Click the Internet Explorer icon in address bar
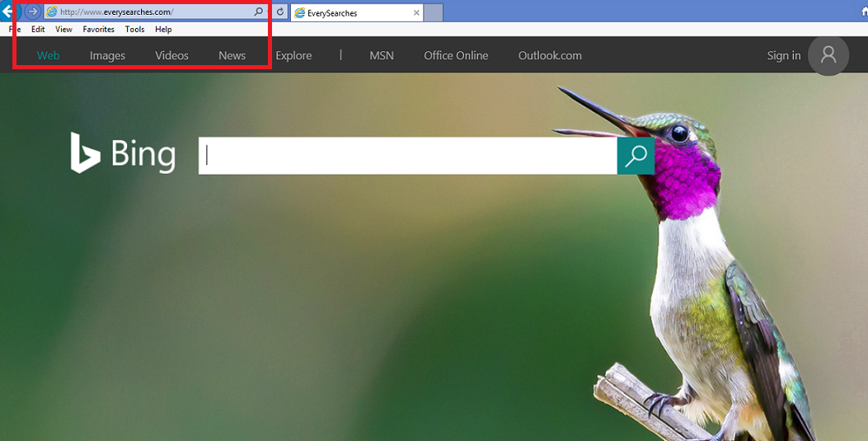This screenshot has width=868, height=441. [x=52, y=12]
